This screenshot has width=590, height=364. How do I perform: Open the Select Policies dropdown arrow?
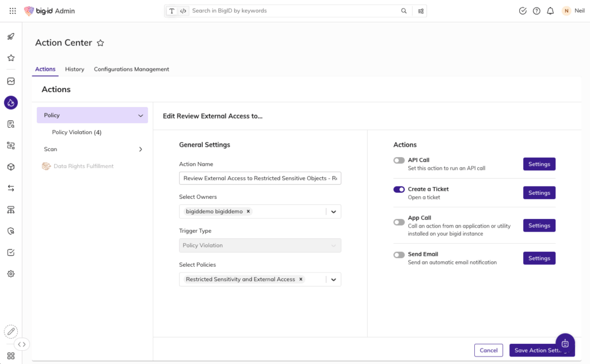pyautogui.click(x=333, y=280)
